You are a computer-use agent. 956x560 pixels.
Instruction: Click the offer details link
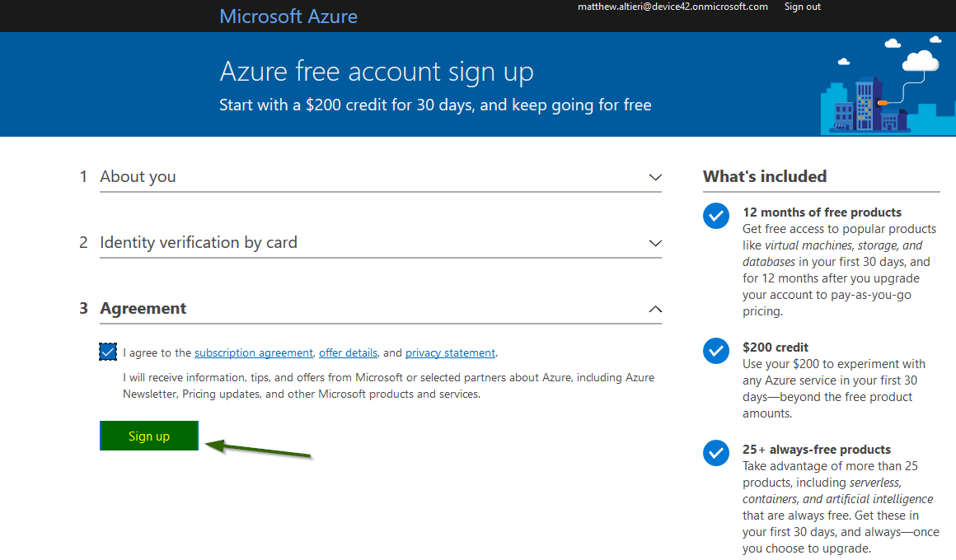[x=348, y=352]
